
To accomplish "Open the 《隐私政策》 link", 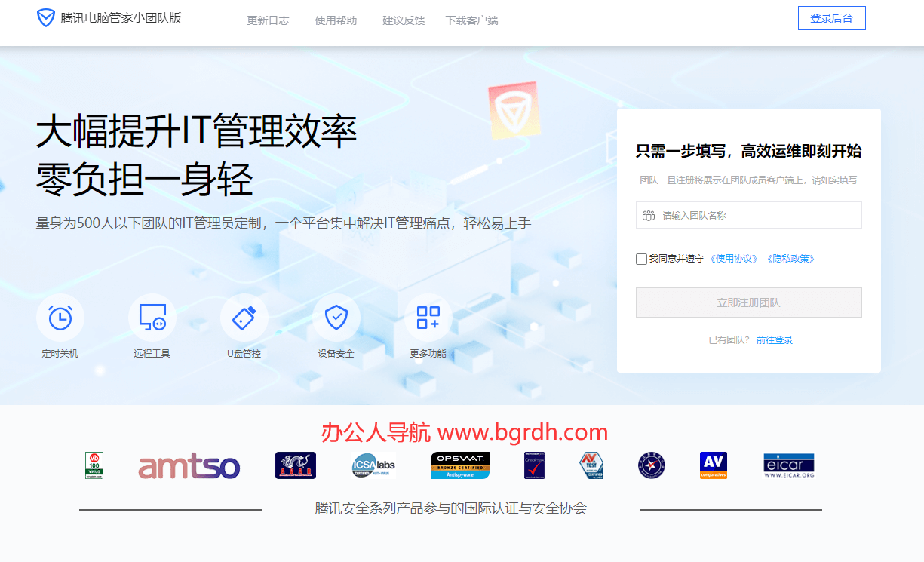I will (790, 259).
